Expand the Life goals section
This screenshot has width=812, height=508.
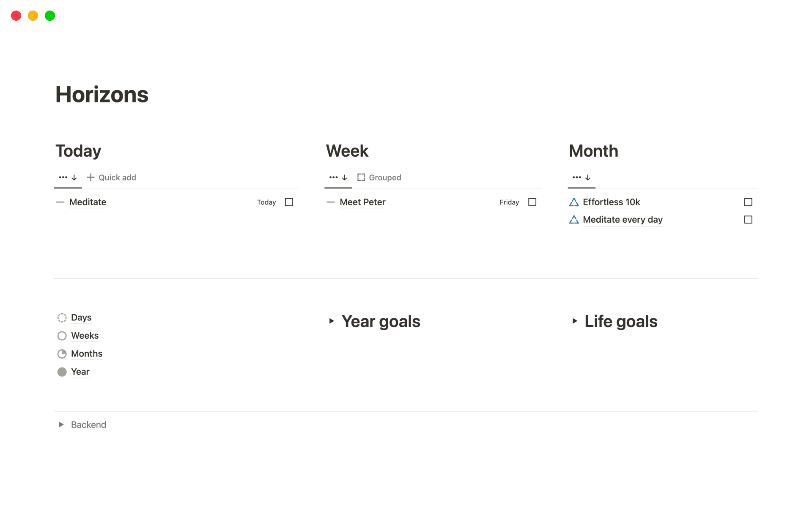(x=575, y=321)
